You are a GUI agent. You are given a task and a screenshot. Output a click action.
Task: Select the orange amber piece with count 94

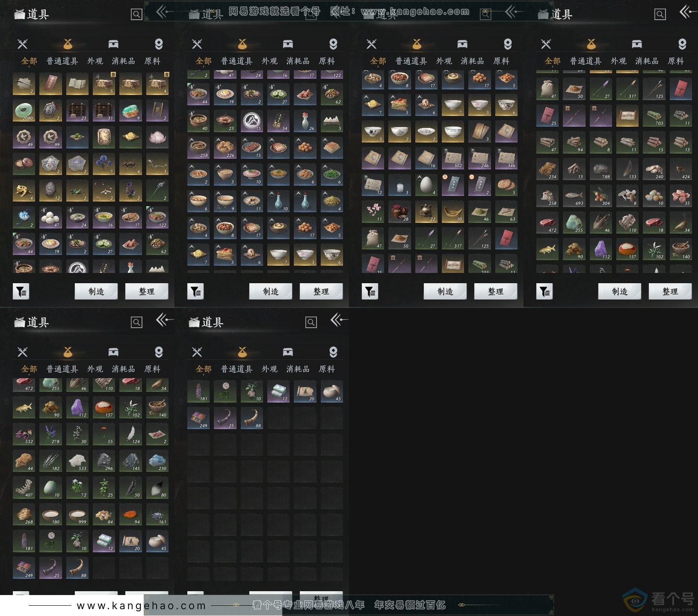point(130,515)
